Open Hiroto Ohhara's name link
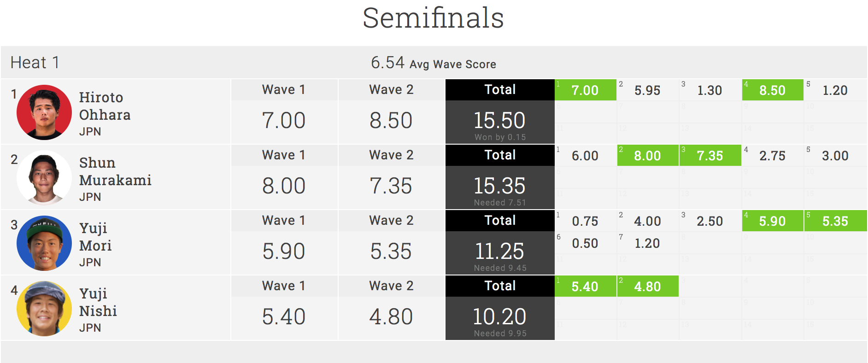868x363 pixels. pos(105,106)
